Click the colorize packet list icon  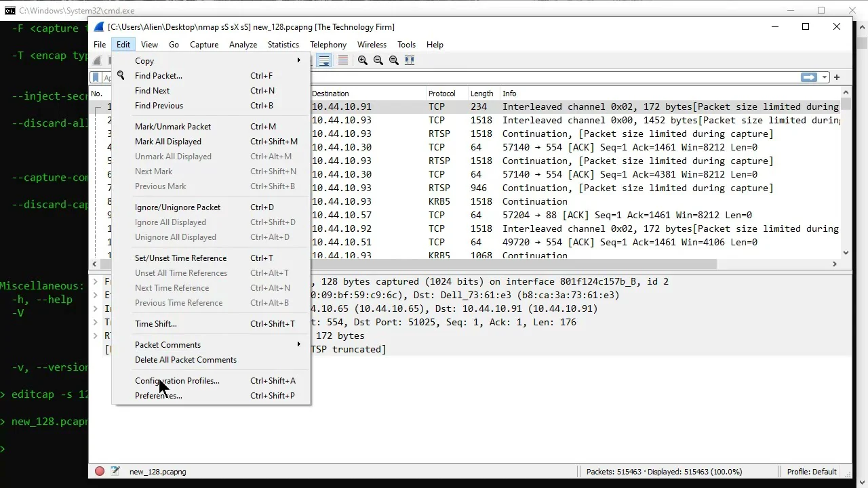point(343,60)
